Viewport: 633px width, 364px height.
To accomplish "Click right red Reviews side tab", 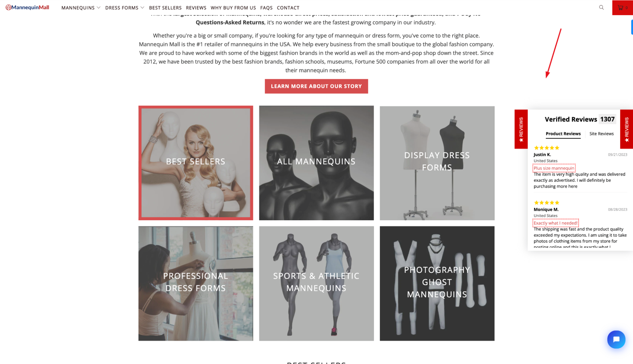I will pyautogui.click(x=626, y=129).
